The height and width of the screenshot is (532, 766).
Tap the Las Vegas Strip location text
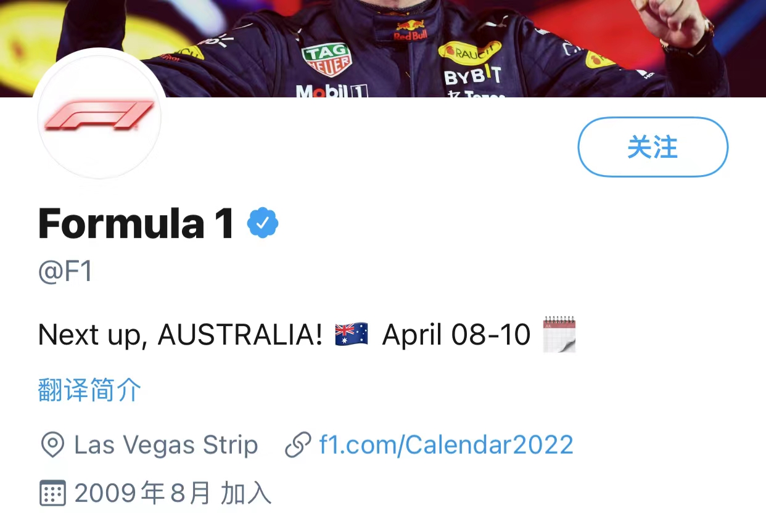(166, 444)
